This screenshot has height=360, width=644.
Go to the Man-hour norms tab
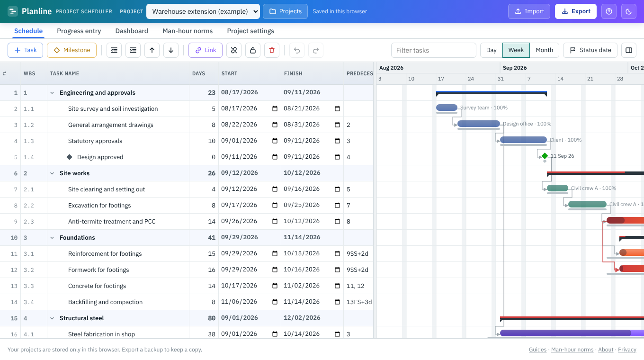[188, 31]
